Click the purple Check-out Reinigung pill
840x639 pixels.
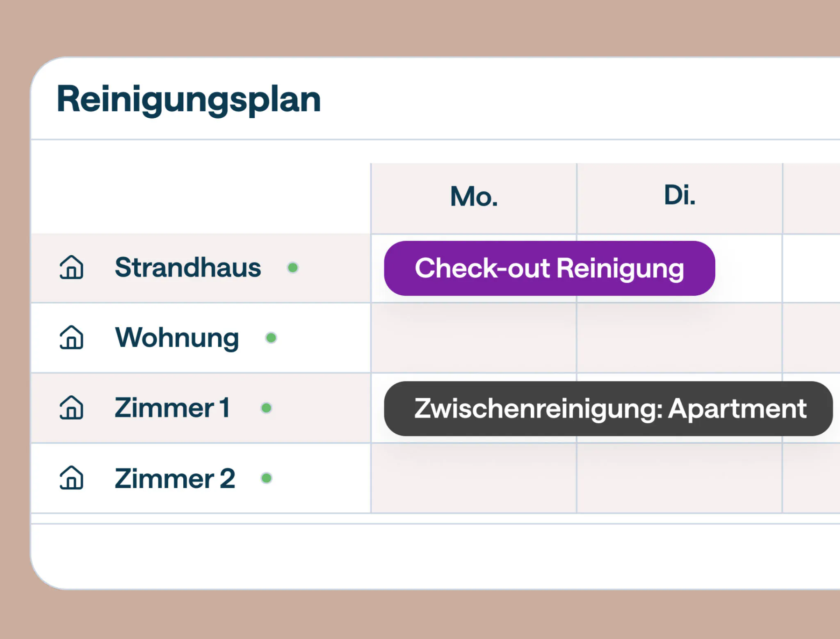point(550,269)
